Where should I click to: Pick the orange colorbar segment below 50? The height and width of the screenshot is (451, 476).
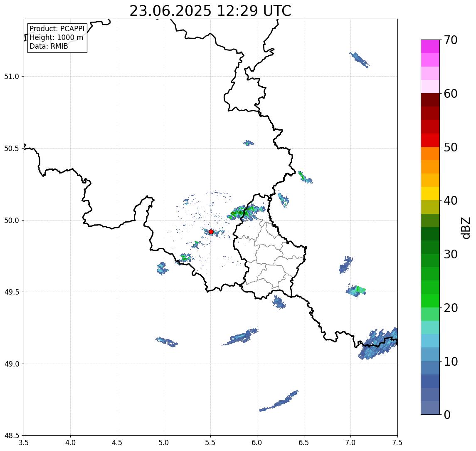(430, 154)
